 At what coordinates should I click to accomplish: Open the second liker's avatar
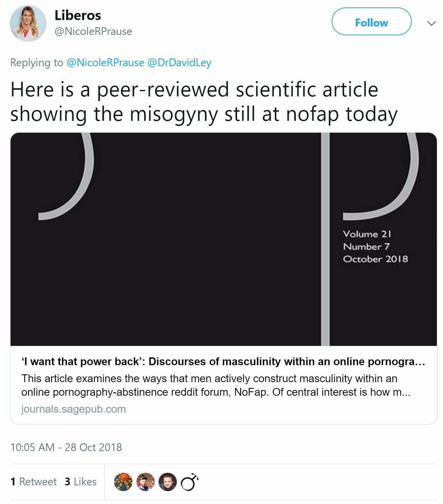(x=145, y=482)
